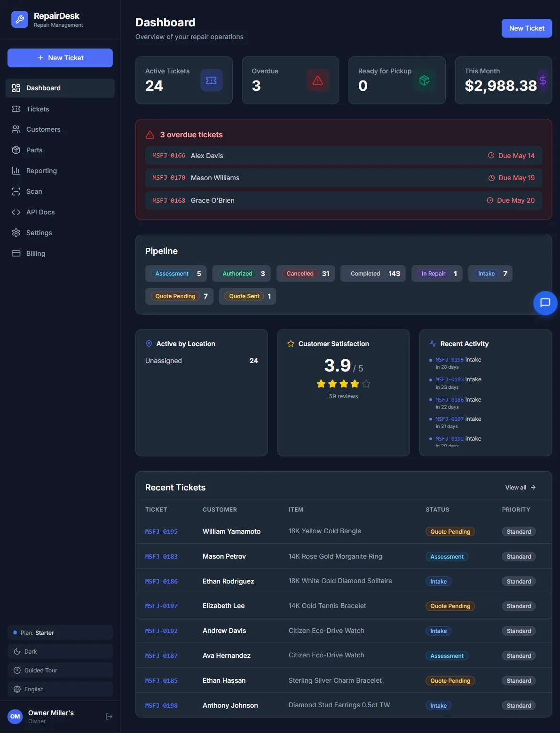
Task: Open Customers in the sidebar
Action: coord(60,129)
